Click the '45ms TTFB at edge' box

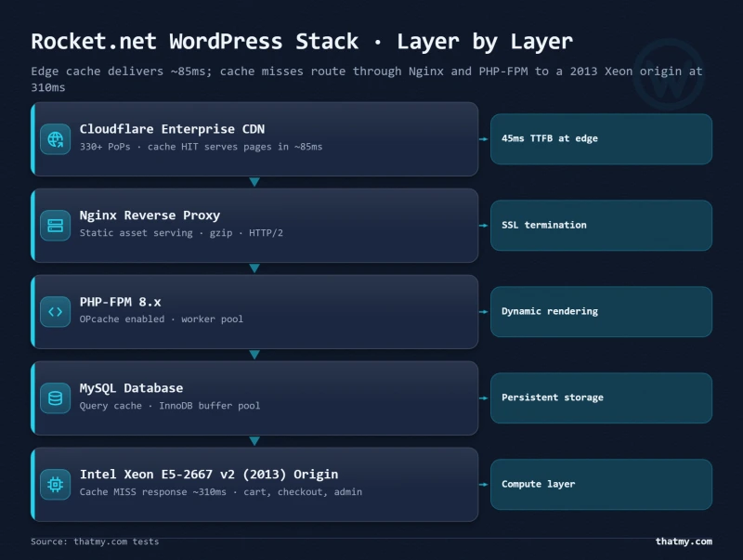click(x=601, y=138)
